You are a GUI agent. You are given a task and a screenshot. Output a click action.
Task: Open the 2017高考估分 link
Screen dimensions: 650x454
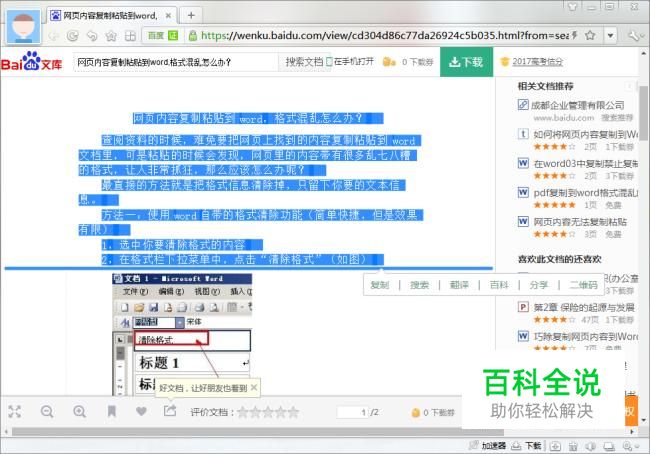(x=537, y=62)
